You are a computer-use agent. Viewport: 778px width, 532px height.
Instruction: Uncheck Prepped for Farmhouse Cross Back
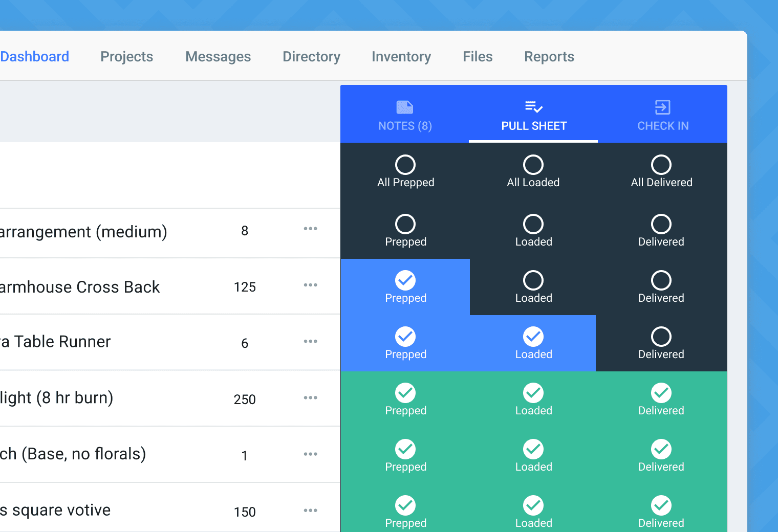(x=405, y=280)
